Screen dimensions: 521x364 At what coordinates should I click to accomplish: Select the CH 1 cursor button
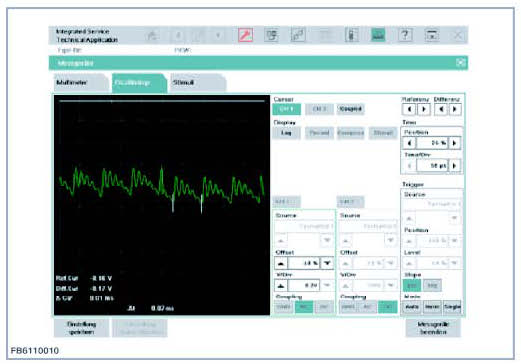(x=286, y=109)
